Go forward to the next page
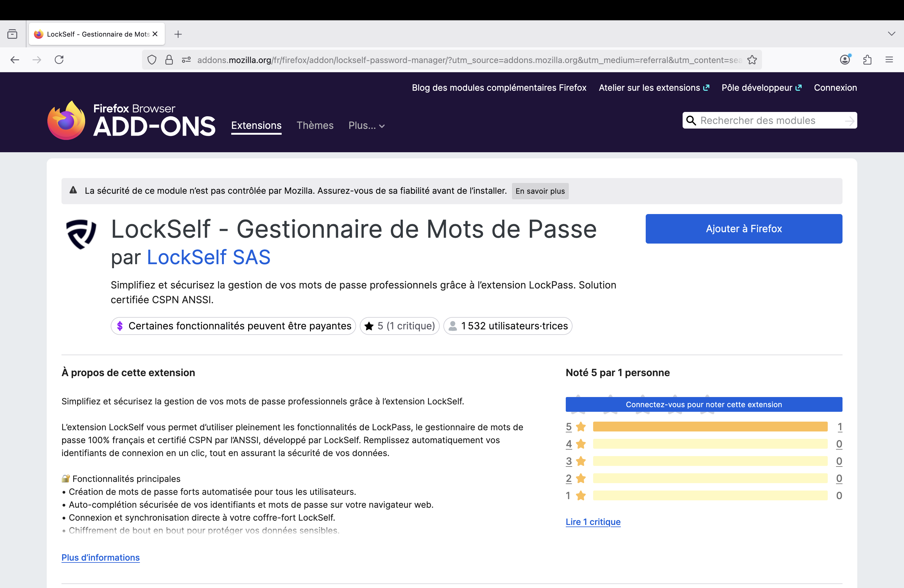 [37, 60]
